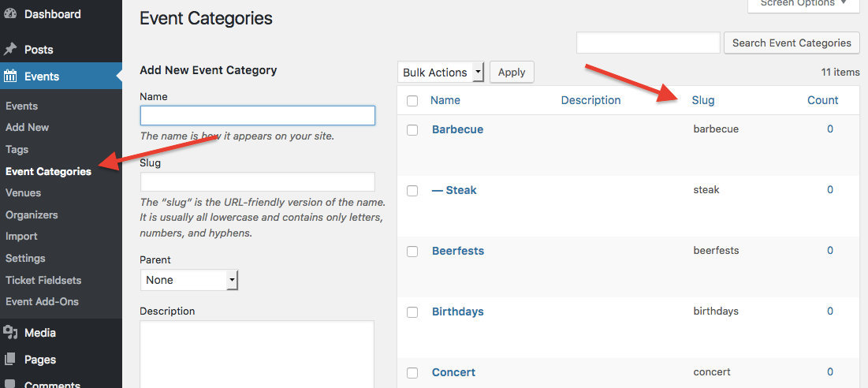868x388 pixels.
Task: Sort the table by Slug column
Action: point(703,100)
